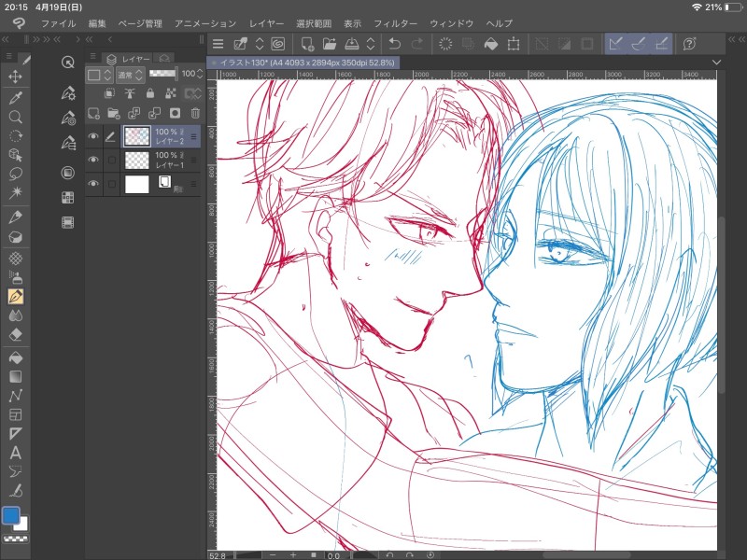Open Clip Studio spiral icon
The width and height of the screenshot is (747, 560).
[x=277, y=44]
